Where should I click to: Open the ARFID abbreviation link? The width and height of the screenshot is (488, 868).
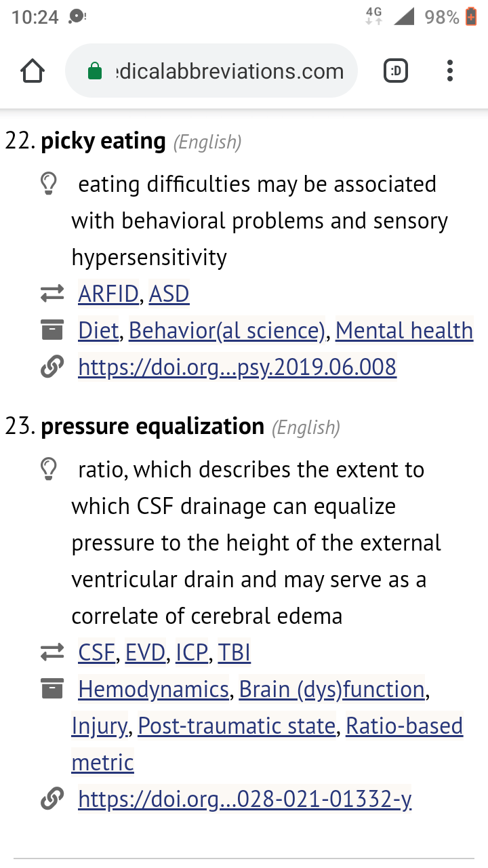pos(108,294)
